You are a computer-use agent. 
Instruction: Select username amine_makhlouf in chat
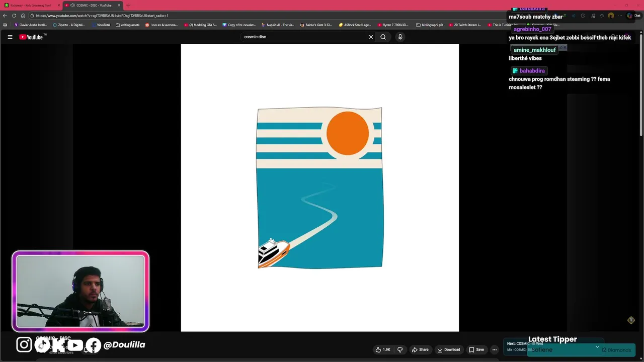point(534,50)
